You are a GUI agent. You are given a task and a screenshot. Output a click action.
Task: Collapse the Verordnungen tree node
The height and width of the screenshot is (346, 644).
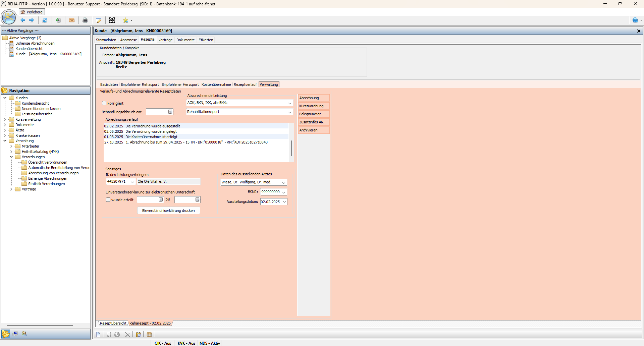pos(11,157)
